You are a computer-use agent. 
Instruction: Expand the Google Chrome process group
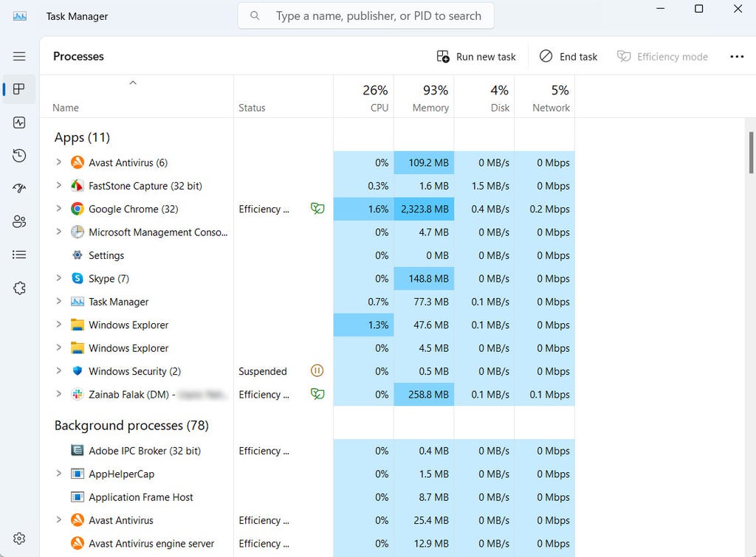pos(59,209)
